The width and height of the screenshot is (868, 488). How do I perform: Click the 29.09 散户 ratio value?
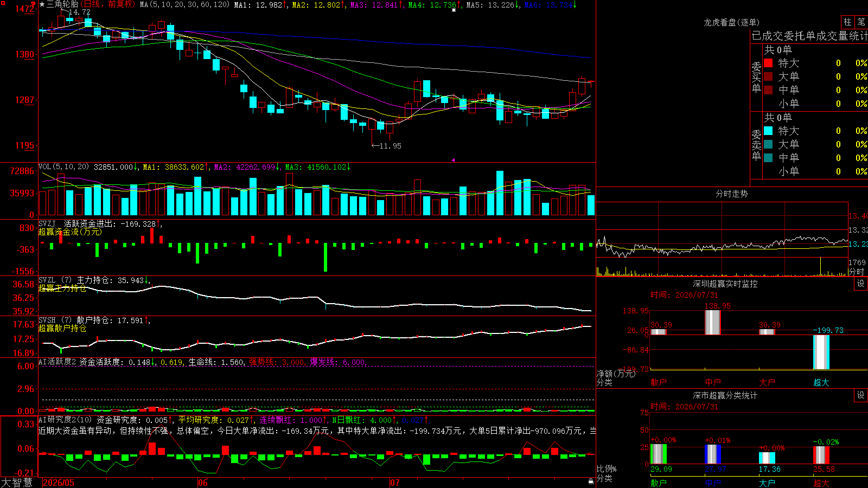coord(661,469)
